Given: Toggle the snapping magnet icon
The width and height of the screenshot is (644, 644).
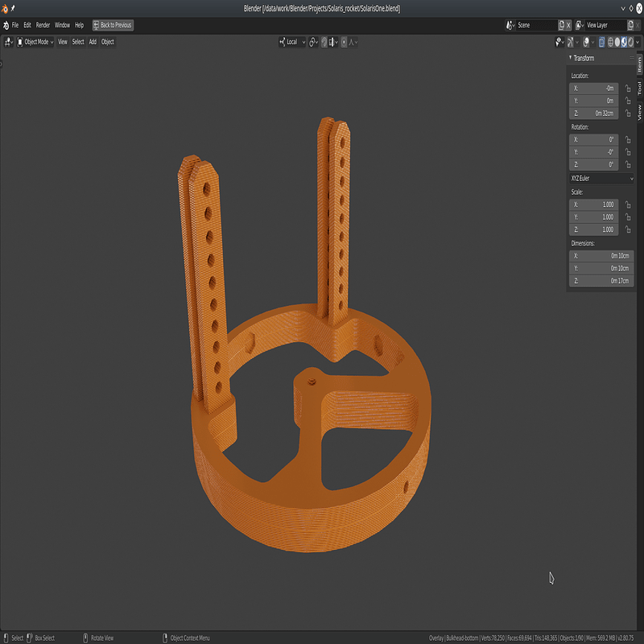Looking at the screenshot, I should click(324, 42).
